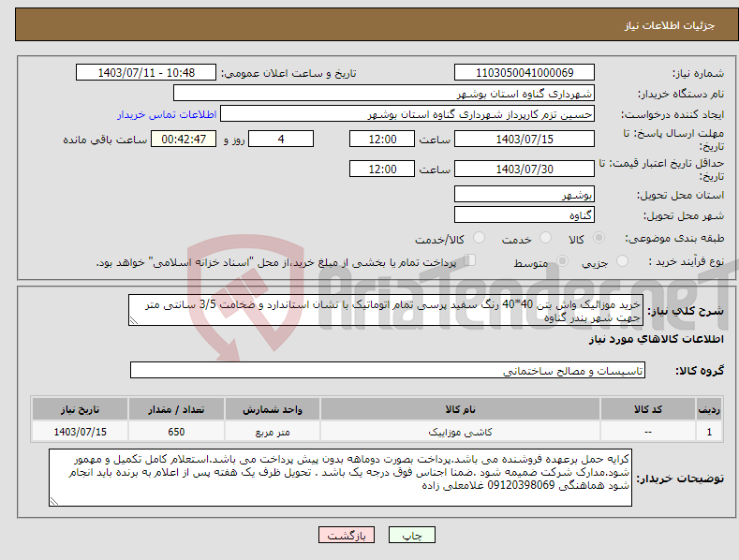Click the need number field 1103050041000069
The width and height of the screenshot is (739, 560).
pyautogui.click(x=525, y=73)
